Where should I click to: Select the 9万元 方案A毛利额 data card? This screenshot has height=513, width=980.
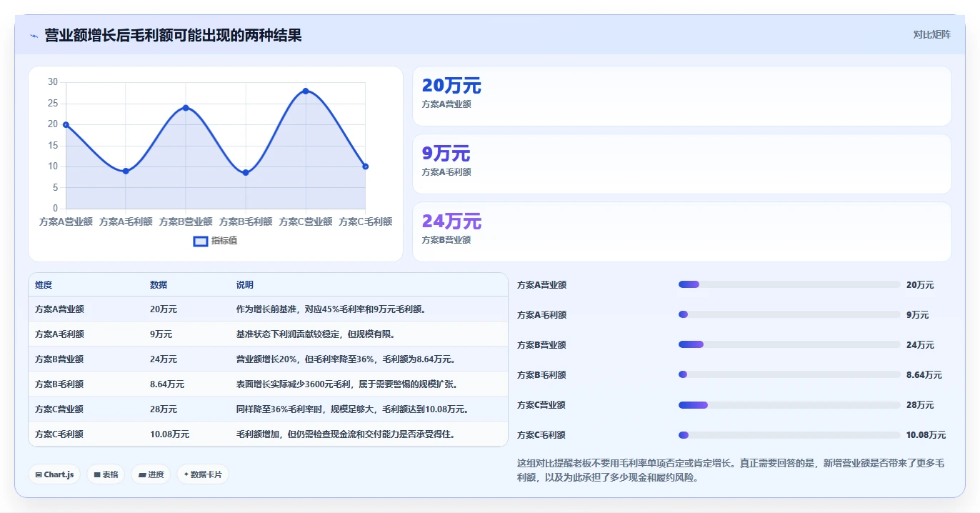point(682,164)
